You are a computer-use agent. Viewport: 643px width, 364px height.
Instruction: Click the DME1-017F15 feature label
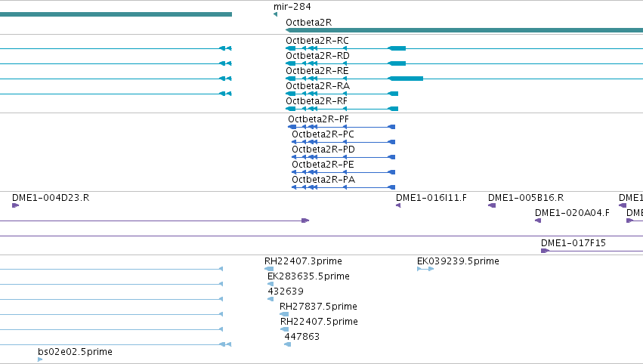573,242
